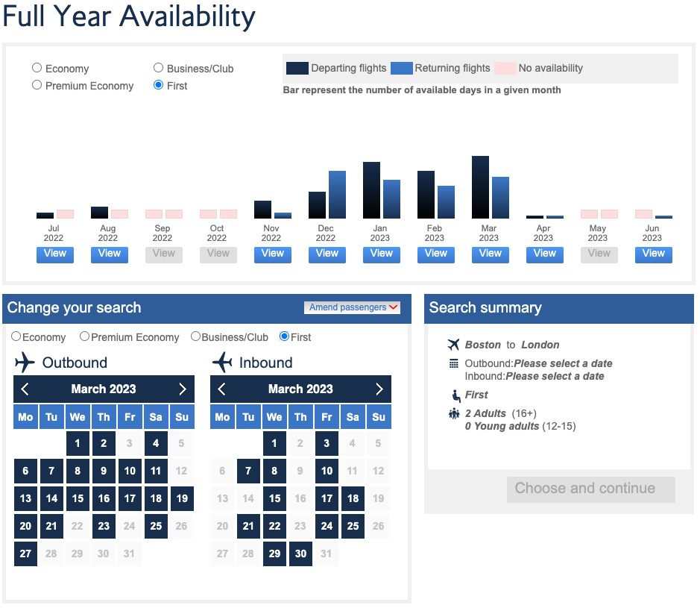
Task: Go back a month on the Inbound calendar
Action: click(220, 389)
